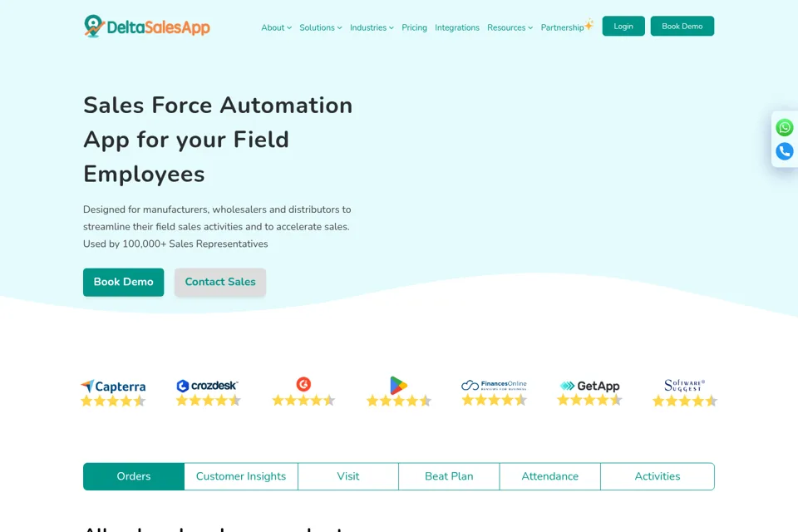Click the text 'Used by 100,000+ Sales Representatives'
This screenshot has height=532, width=798.
(175, 244)
